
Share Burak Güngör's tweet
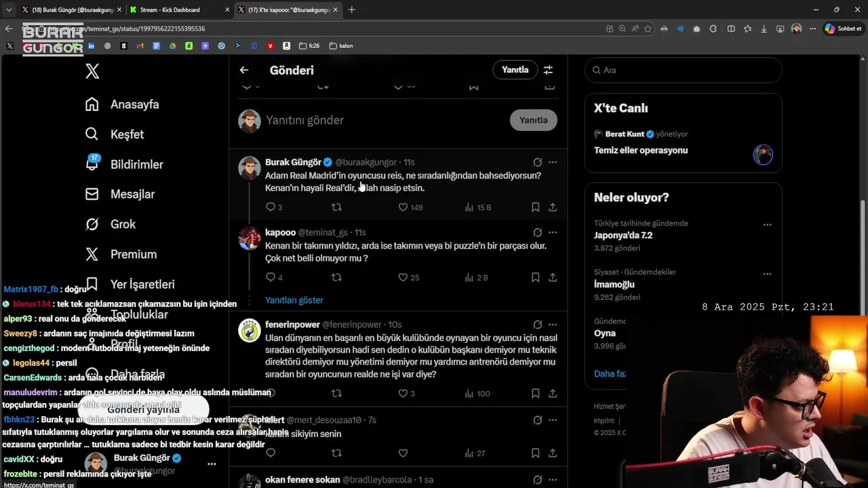(553, 207)
